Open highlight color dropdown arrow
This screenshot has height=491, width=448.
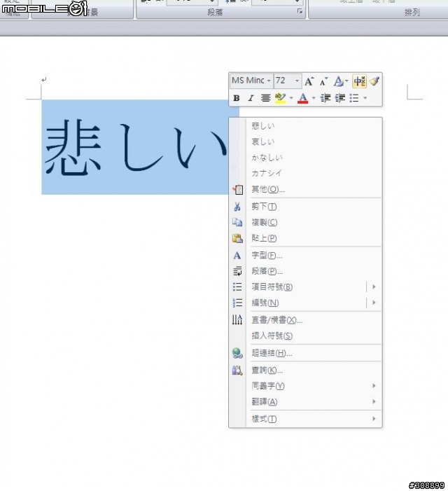tap(291, 98)
